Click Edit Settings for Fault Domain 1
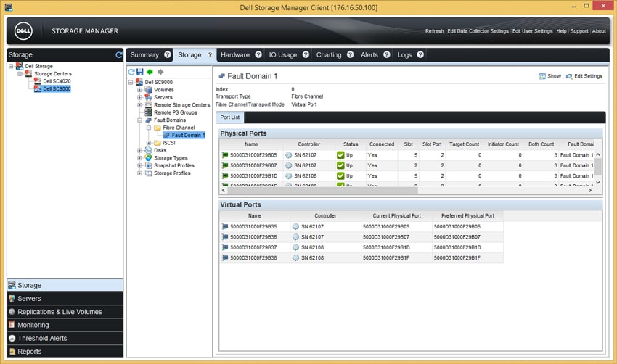Viewport: 617px width, 364px height. pyautogui.click(x=584, y=76)
